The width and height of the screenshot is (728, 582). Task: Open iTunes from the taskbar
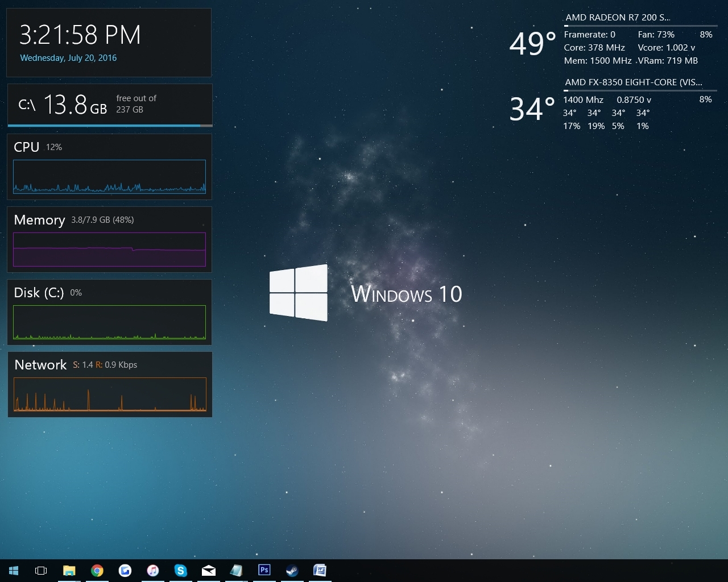[x=153, y=570]
